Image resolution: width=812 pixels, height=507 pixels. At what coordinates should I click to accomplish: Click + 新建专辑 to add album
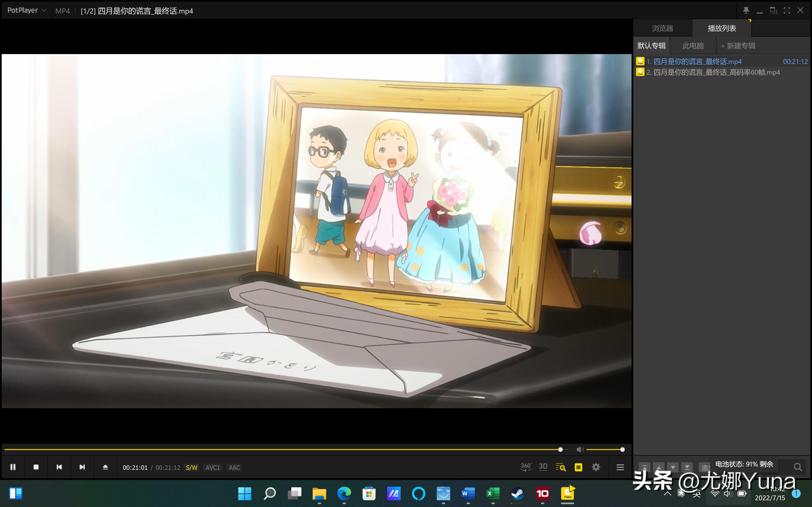(738, 46)
